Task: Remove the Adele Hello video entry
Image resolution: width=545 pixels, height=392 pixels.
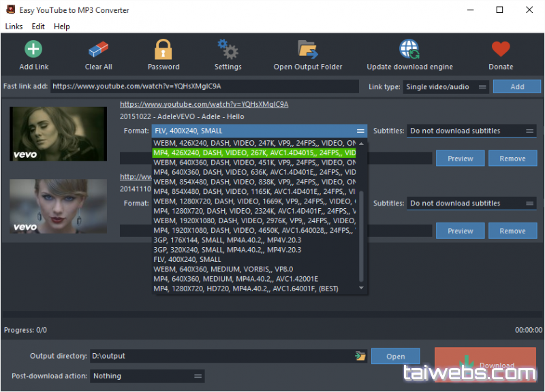Action: 512,159
